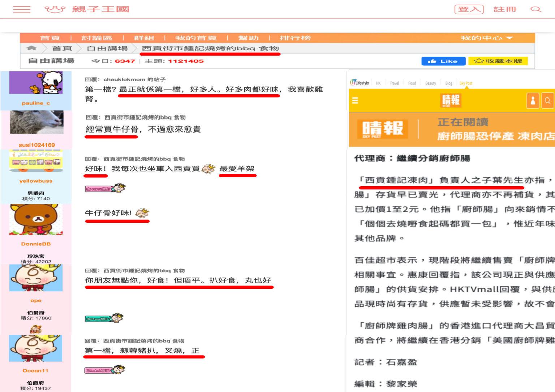Open the hamburger menu on 親子王國 header
Image resolution: width=555 pixels, height=392 pixels.
click(21, 9)
